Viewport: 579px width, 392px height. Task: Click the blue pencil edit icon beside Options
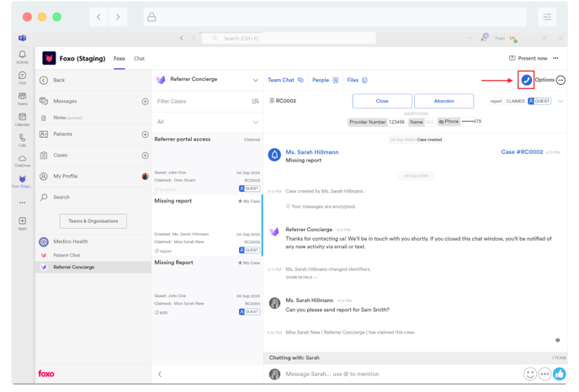tap(526, 80)
